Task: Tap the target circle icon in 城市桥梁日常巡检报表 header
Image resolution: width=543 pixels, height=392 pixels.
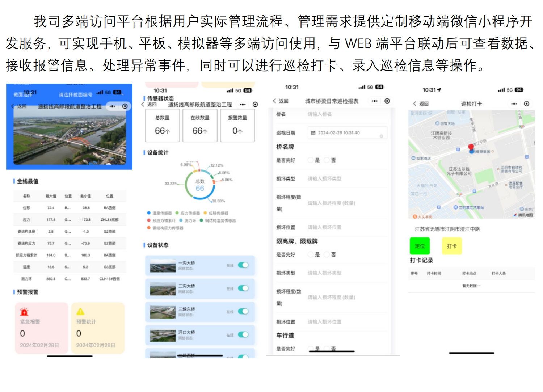Action: click(387, 101)
